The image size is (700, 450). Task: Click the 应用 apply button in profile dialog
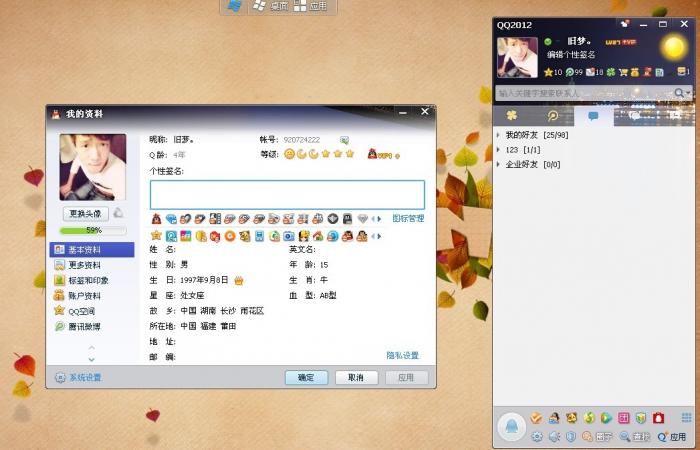coord(406,378)
